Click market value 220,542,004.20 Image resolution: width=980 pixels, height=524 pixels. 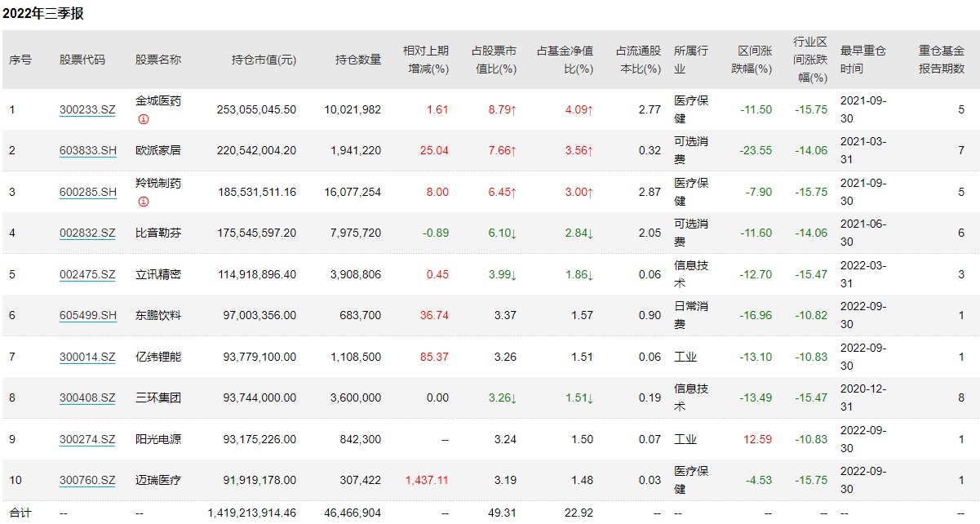pyautogui.click(x=257, y=150)
